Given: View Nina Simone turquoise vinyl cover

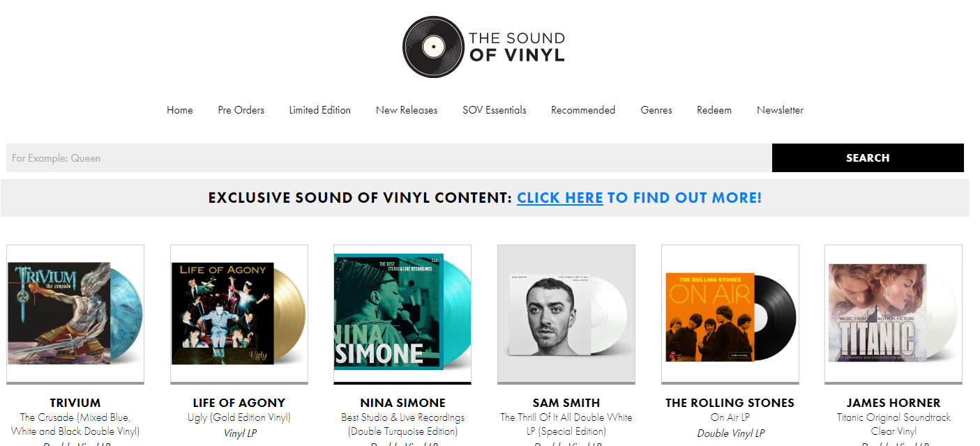Looking at the screenshot, I should pos(402,313).
